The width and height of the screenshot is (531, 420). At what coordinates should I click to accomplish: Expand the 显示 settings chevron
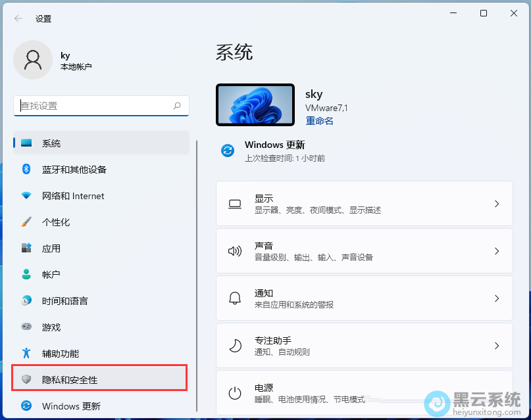[x=497, y=204]
